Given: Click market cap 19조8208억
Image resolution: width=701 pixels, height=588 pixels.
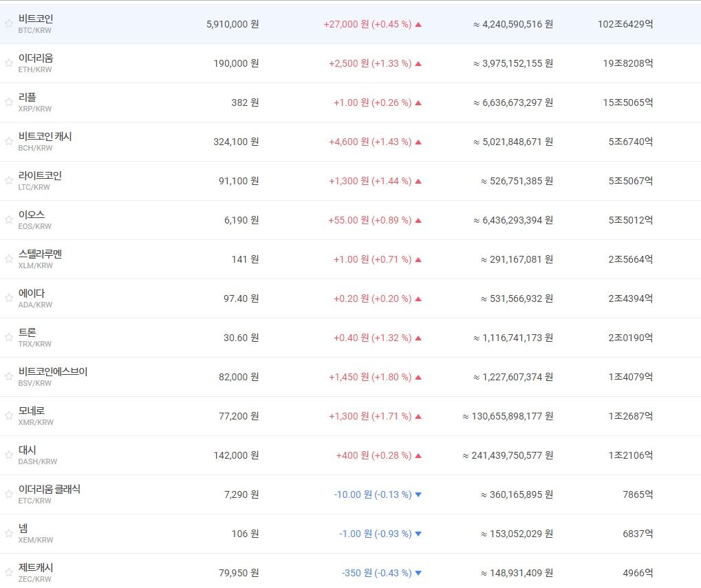Looking at the screenshot, I should point(628,63).
